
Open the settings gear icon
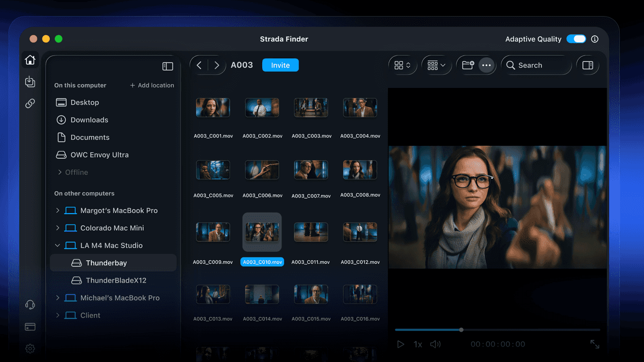point(30,349)
